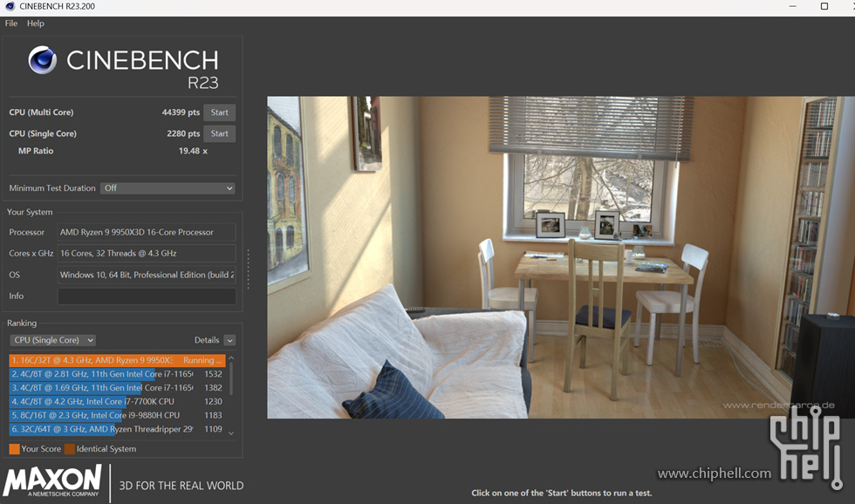This screenshot has height=504, width=855.
Task: Click the 2280 pts single core score
Action: pos(183,133)
